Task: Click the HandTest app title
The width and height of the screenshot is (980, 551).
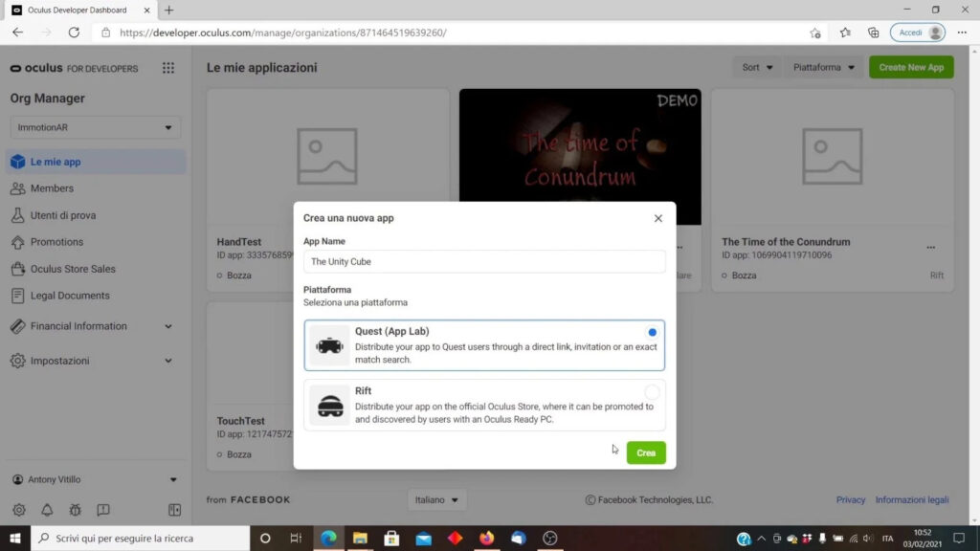Action: coord(238,242)
